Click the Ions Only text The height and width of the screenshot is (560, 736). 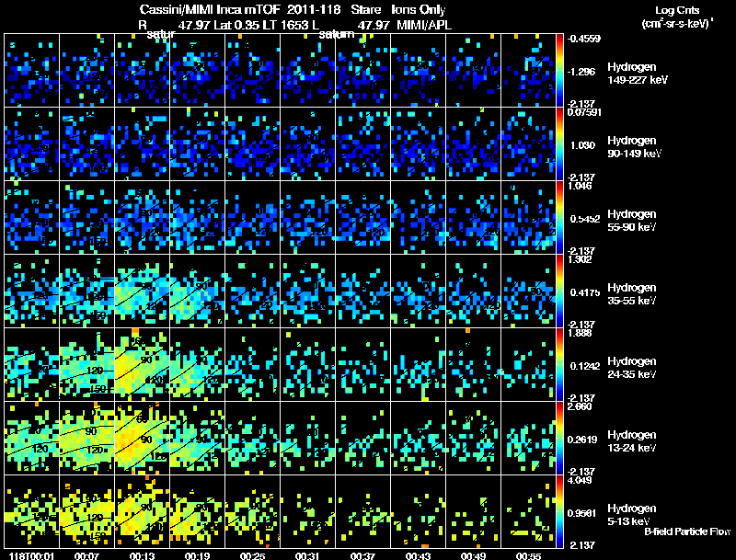pos(419,9)
